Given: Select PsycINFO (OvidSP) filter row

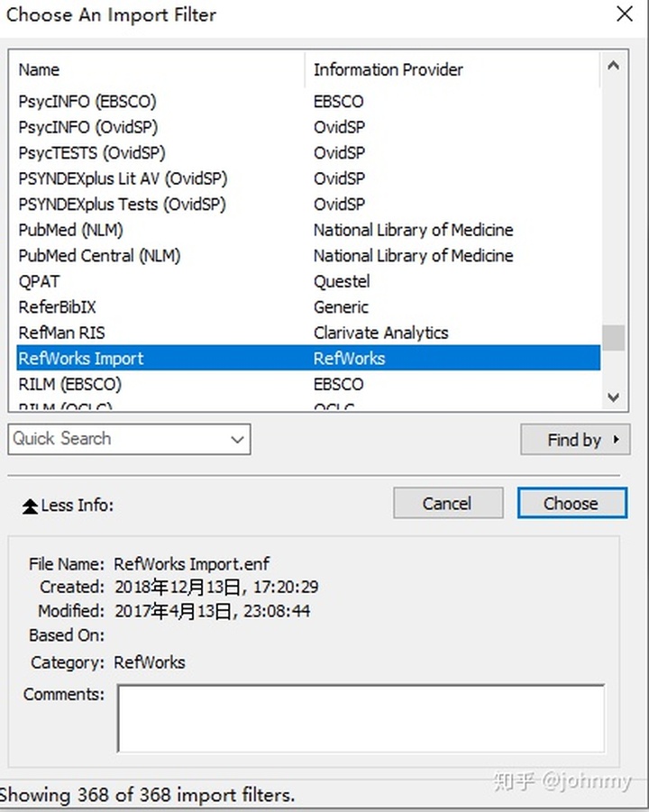Looking at the screenshot, I should pyautogui.click(x=308, y=127).
